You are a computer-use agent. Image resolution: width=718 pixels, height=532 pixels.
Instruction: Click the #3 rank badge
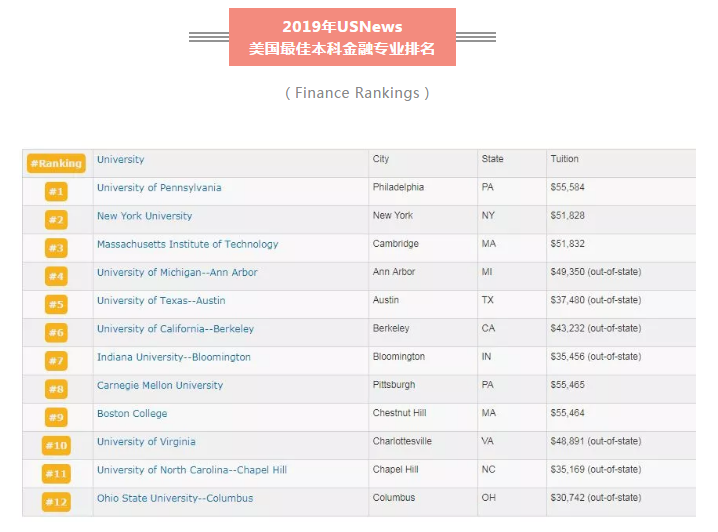click(56, 248)
